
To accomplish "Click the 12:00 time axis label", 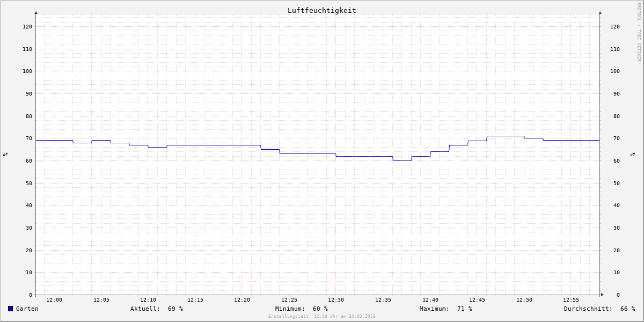I will click(54, 300).
